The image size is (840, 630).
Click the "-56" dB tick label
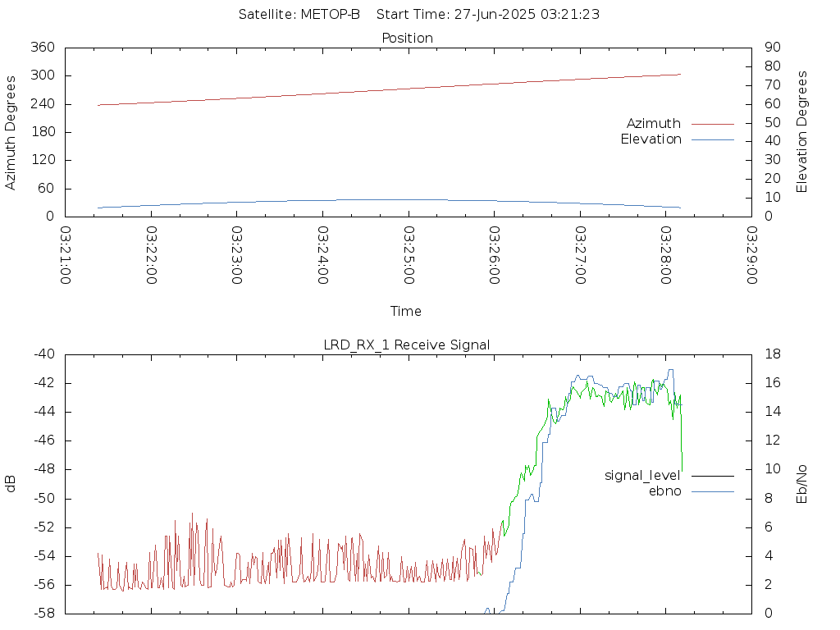(44, 585)
